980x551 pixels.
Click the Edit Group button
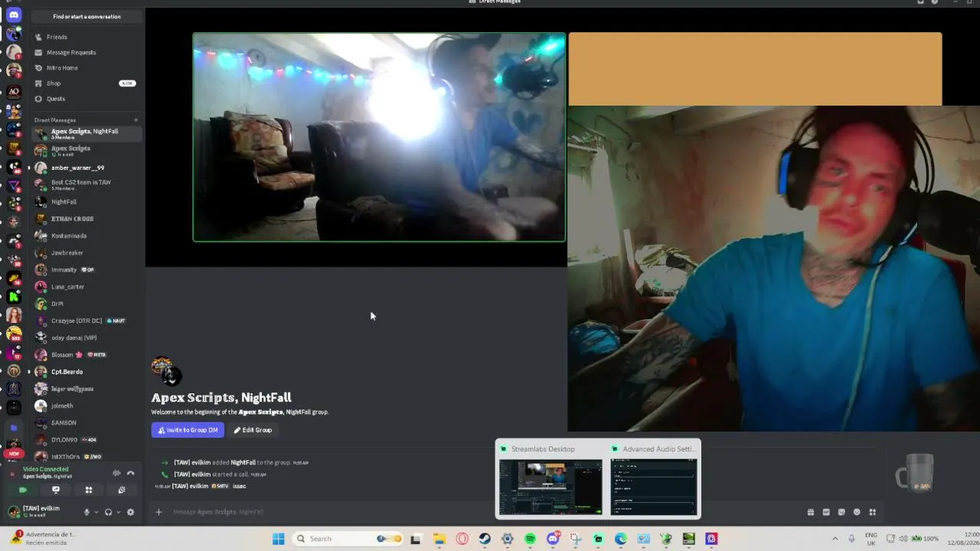pyautogui.click(x=253, y=430)
